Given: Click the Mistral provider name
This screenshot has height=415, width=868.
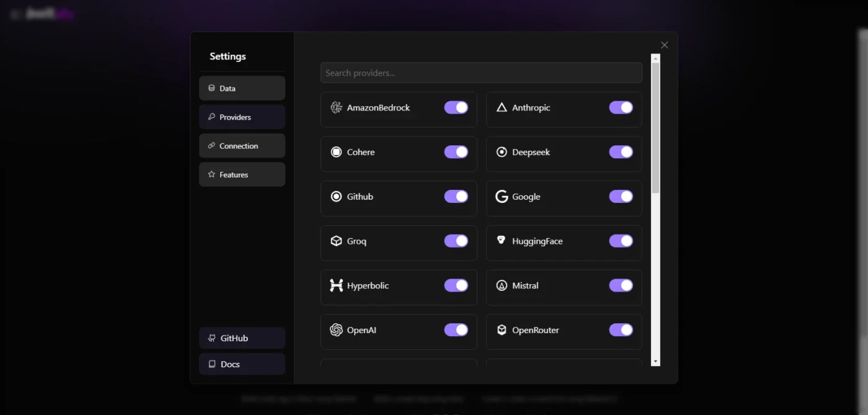Looking at the screenshot, I should 525,285.
